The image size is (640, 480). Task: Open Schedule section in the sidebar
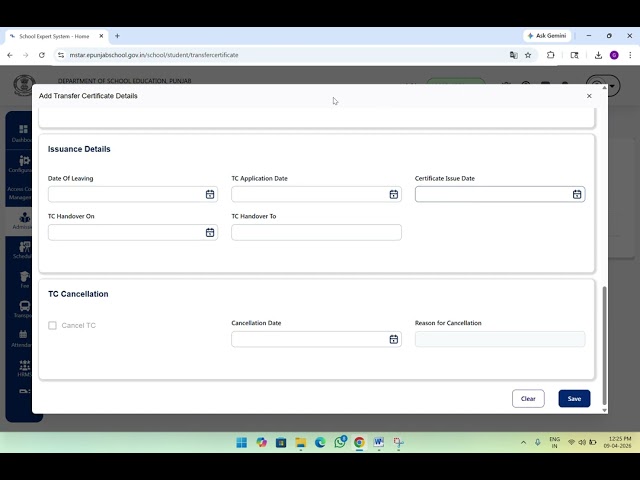point(22,250)
